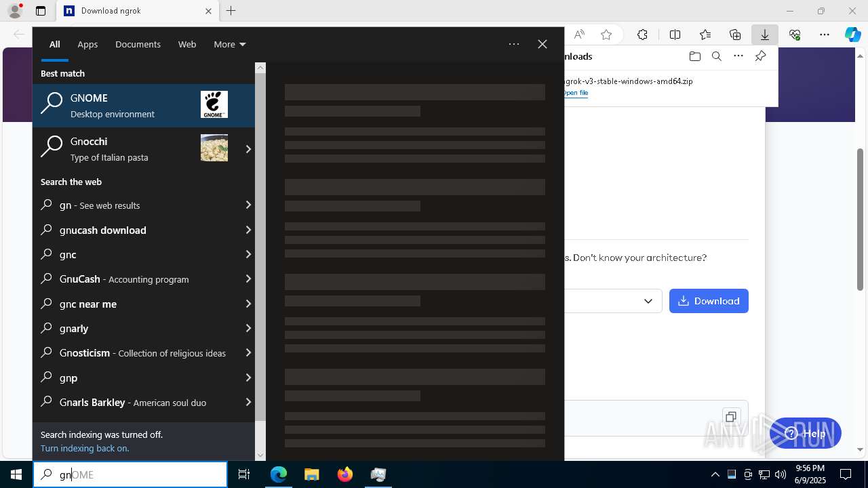Click in the taskbar search box
The image size is (868, 488).
click(130, 474)
